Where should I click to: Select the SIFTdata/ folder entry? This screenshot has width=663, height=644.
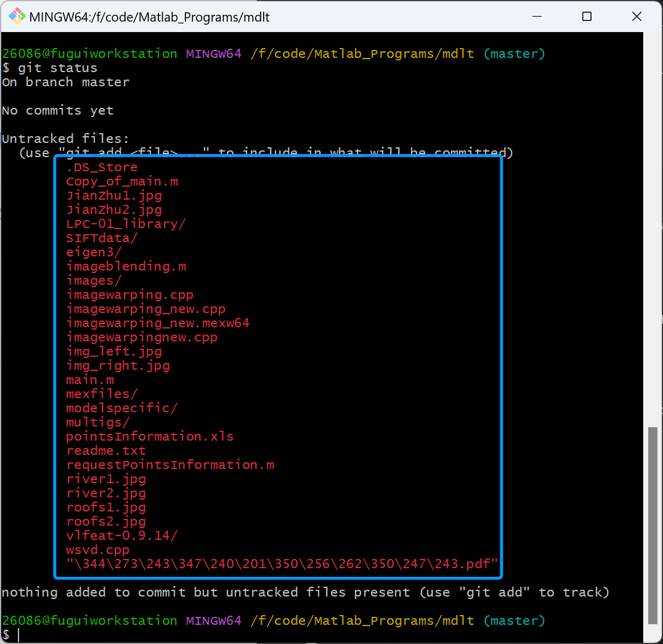102,238
